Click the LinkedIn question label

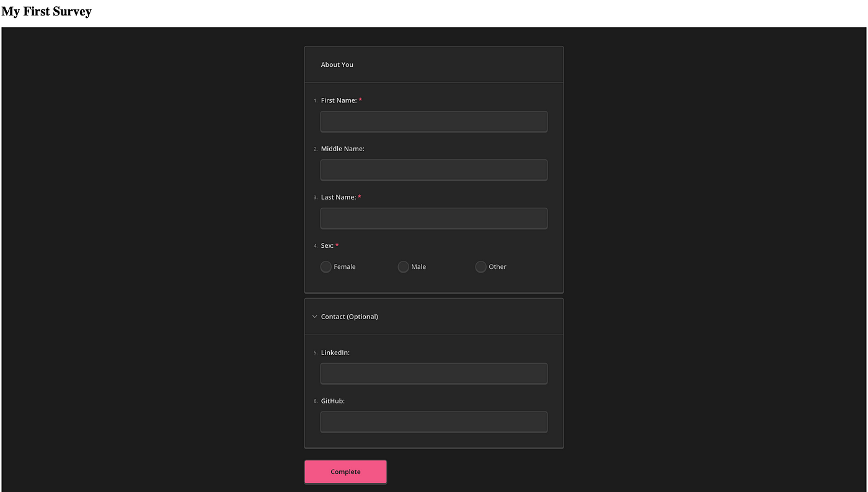point(335,352)
